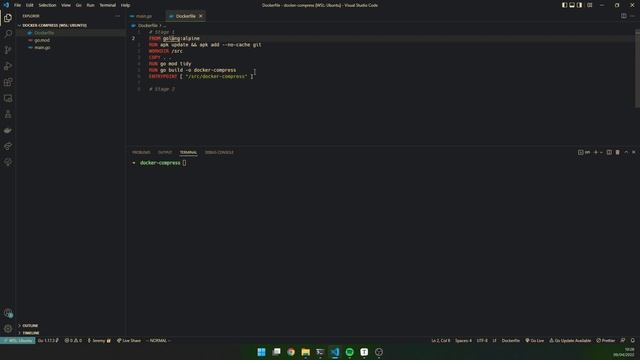Switch to the main.go editor tab
640x360 pixels.
pos(144,16)
